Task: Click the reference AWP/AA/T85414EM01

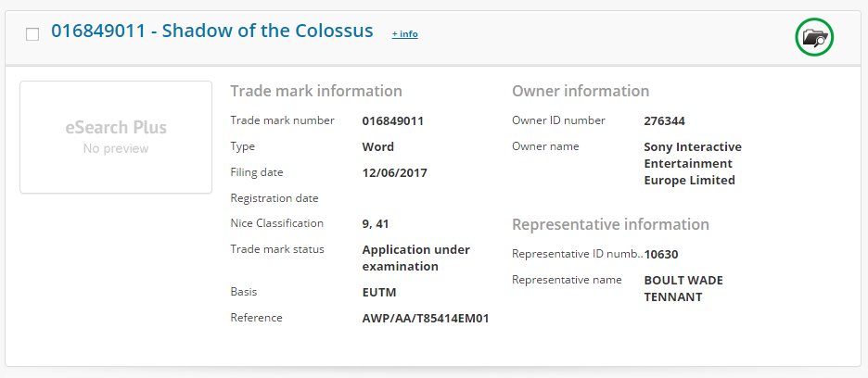Action: [x=425, y=318]
